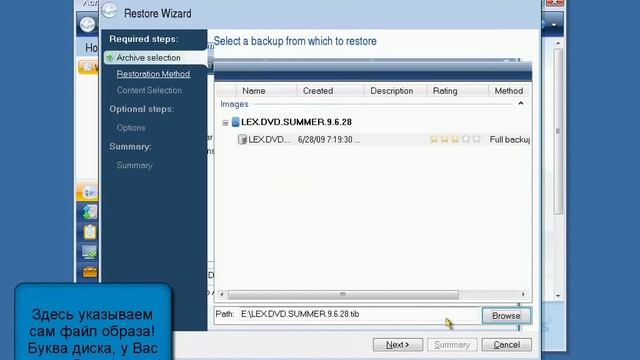
Task: Select the Archive selection step
Action: 155,58
